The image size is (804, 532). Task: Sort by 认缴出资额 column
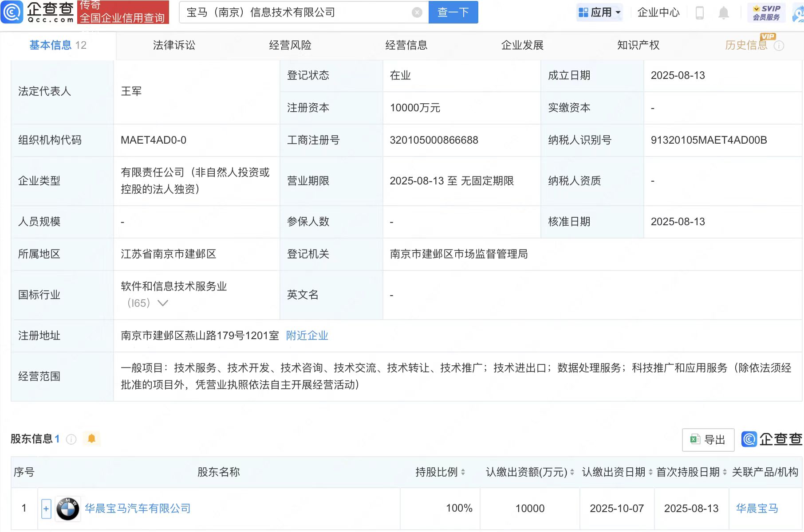click(572, 472)
